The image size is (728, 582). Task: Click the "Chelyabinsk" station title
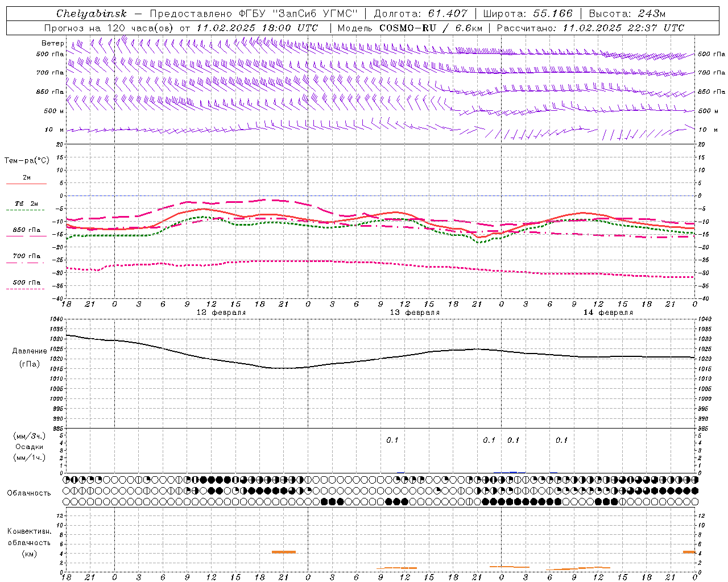(92, 14)
